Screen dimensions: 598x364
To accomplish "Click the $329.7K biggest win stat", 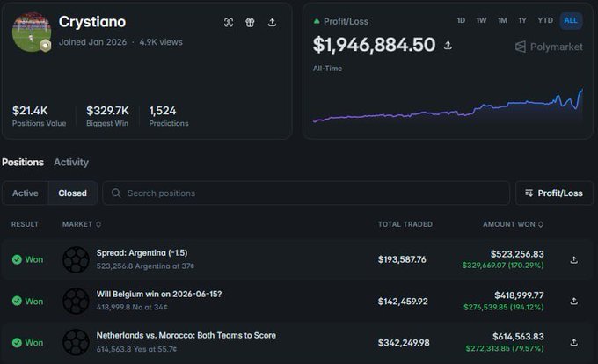I will coord(107,111).
